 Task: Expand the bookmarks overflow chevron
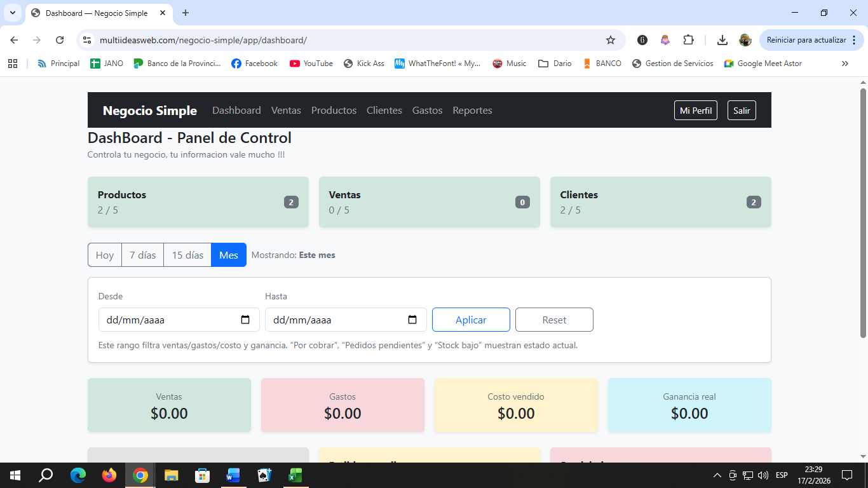coord(845,63)
